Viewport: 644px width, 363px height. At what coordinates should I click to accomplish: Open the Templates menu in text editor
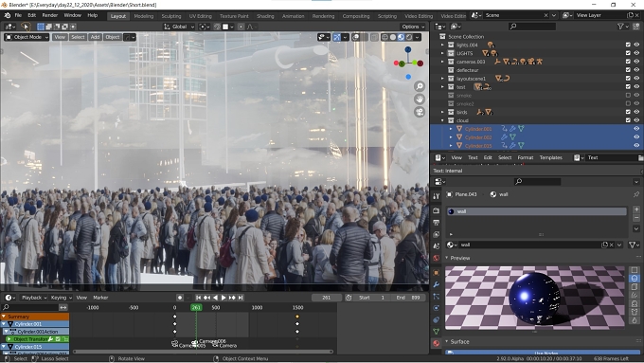550,157
